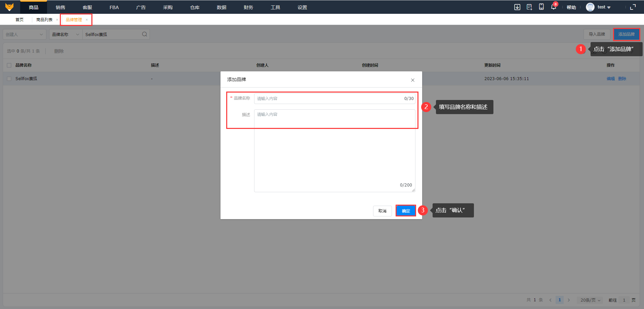Focus the 品牌名称 input in dialog
644x309 pixels.
(x=335, y=99)
